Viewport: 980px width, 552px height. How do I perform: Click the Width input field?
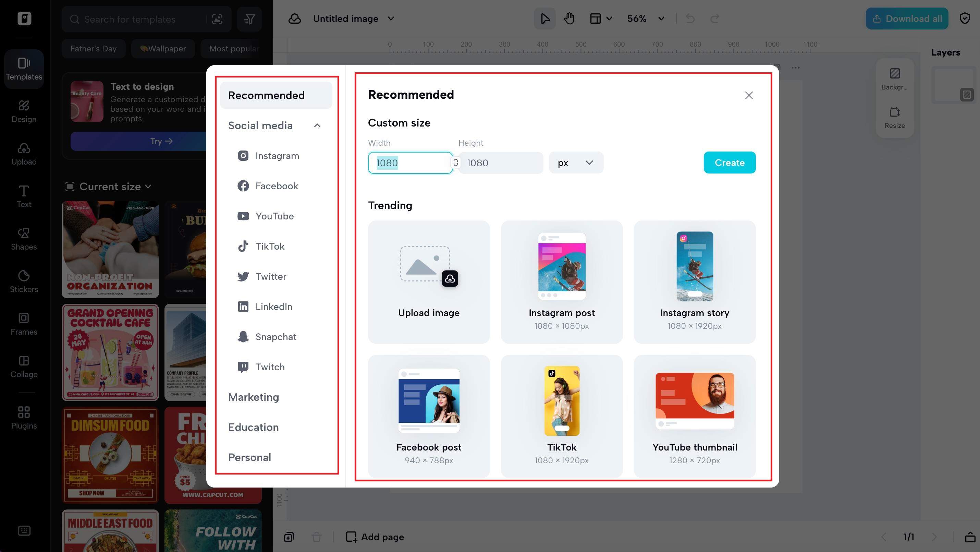coord(410,163)
